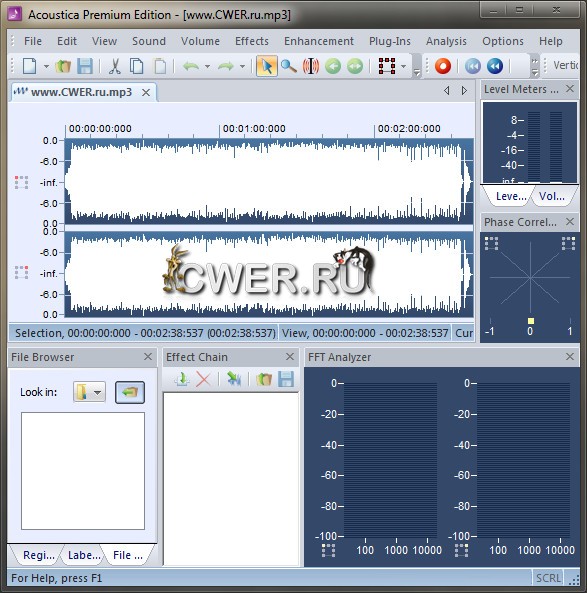Open the Enhancement menu

(x=319, y=41)
